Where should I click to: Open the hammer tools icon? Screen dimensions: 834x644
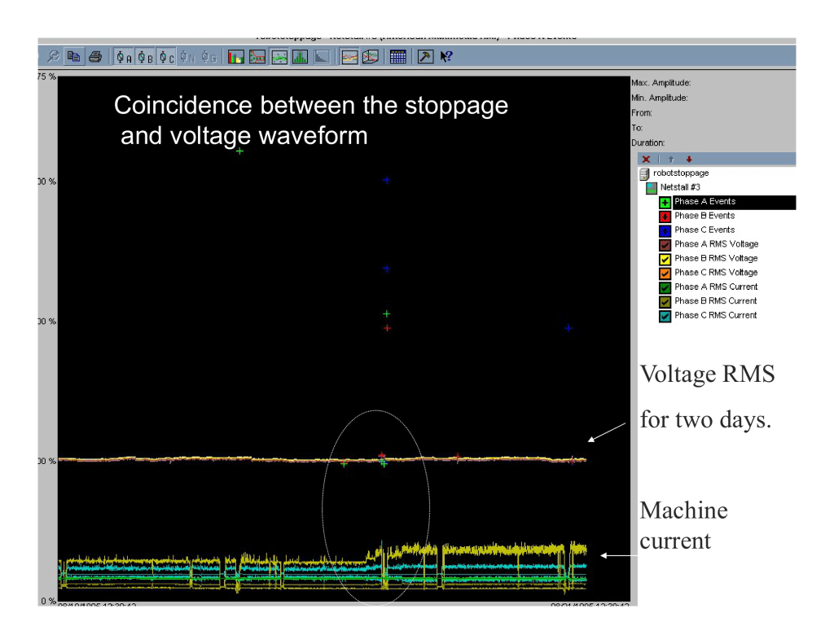point(425,57)
